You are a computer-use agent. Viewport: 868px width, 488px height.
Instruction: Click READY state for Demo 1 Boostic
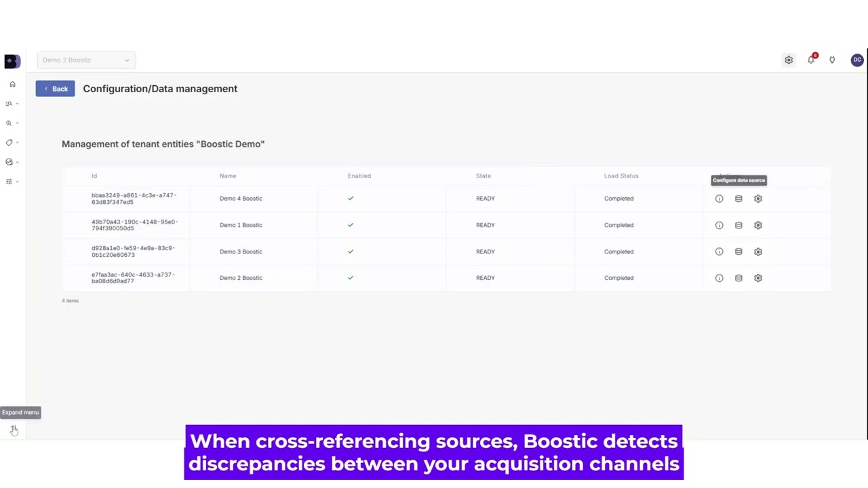tap(486, 225)
